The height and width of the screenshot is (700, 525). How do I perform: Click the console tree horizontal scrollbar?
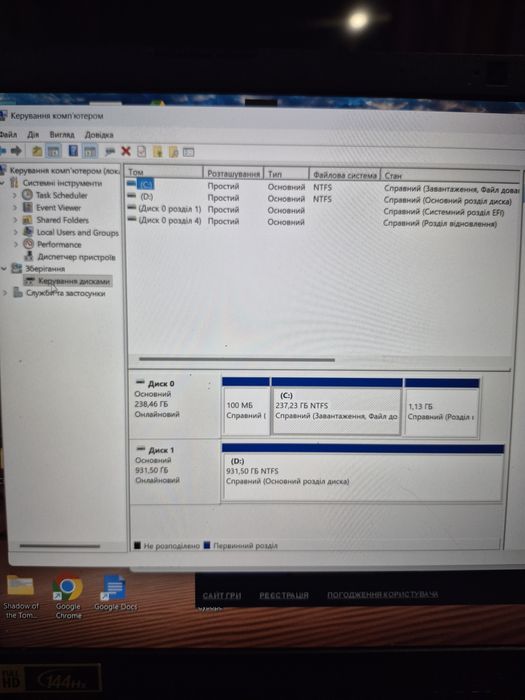click(59, 546)
